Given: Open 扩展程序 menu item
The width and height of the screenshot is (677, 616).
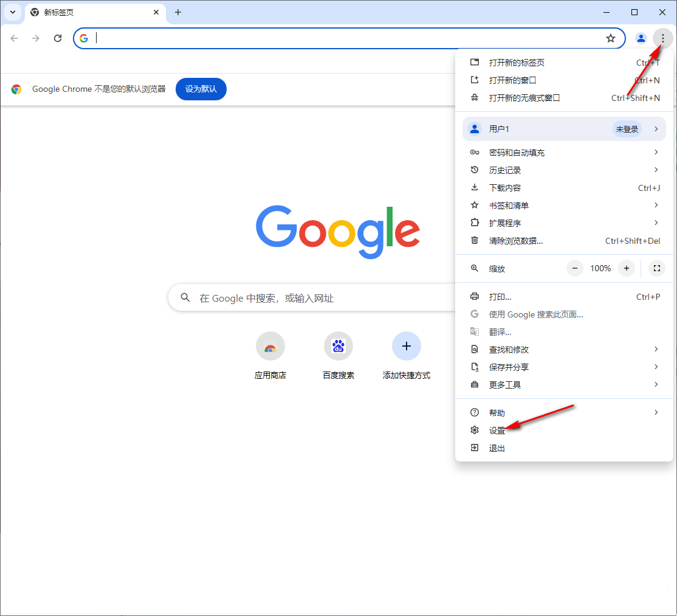Looking at the screenshot, I should click(565, 223).
